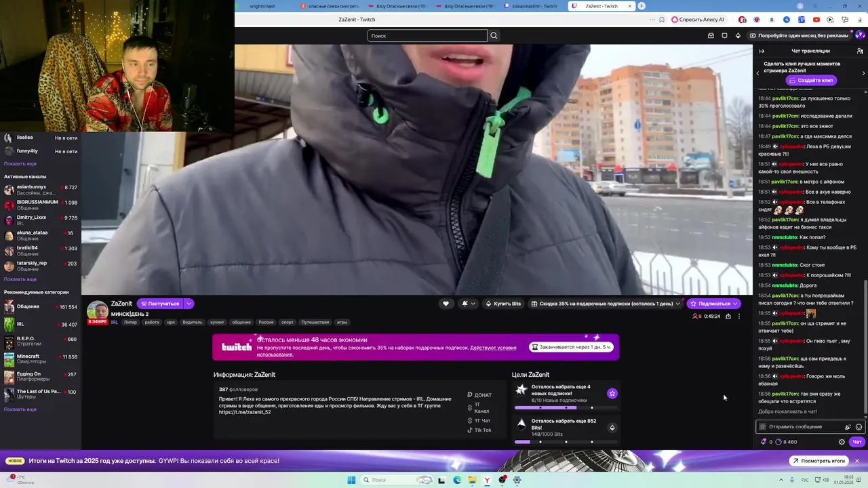Open the Yandex Browser taskbar icon
This screenshot has width=868, height=488.
[x=487, y=480]
